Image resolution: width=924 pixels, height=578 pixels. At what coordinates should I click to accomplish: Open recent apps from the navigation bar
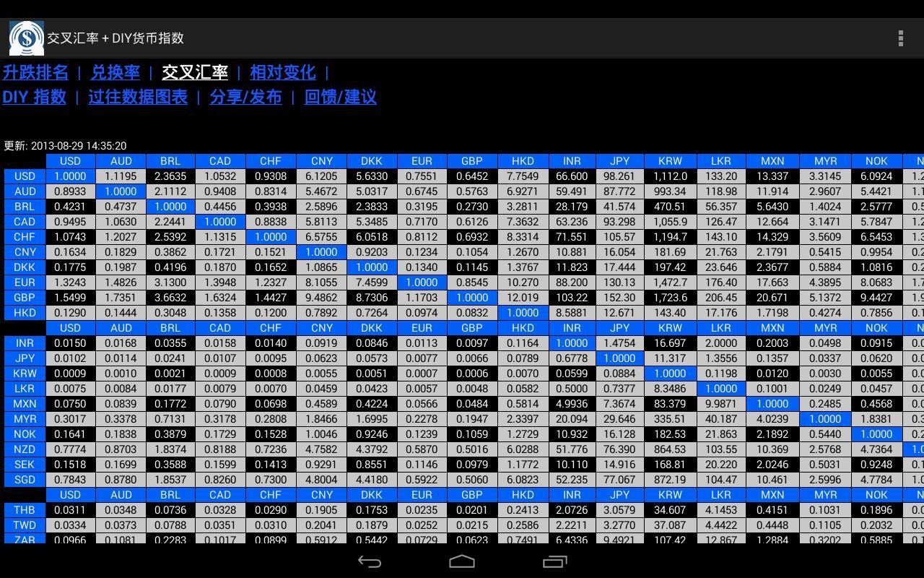[554, 560]
